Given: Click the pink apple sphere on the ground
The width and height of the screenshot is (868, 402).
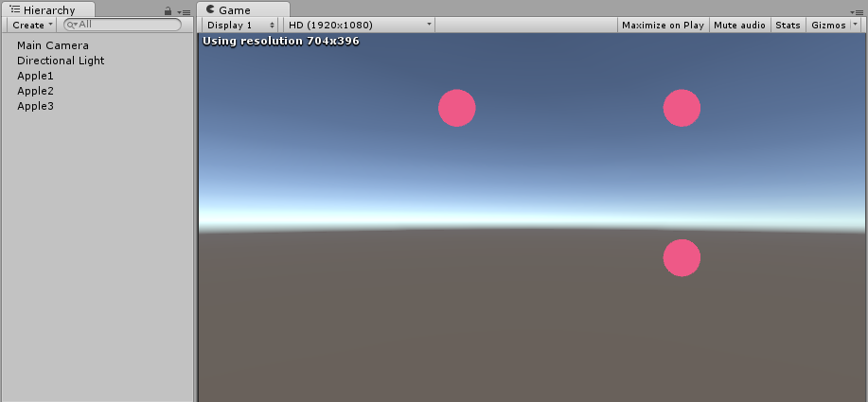Looking at the screenshot, I should coord(682,257).
